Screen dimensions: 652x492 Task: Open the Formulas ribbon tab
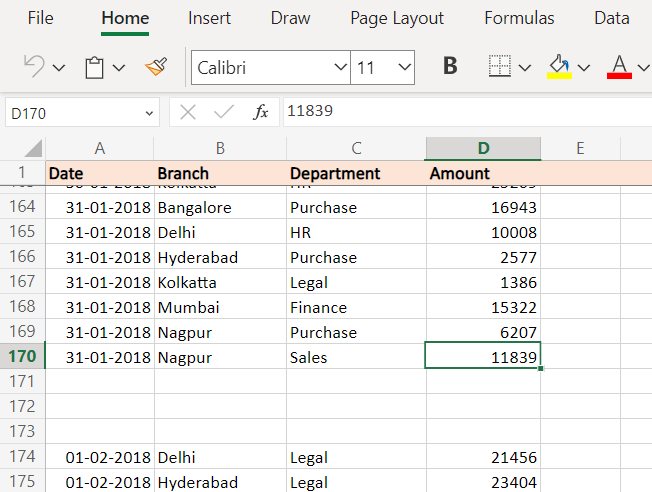(x=519, y=18)
